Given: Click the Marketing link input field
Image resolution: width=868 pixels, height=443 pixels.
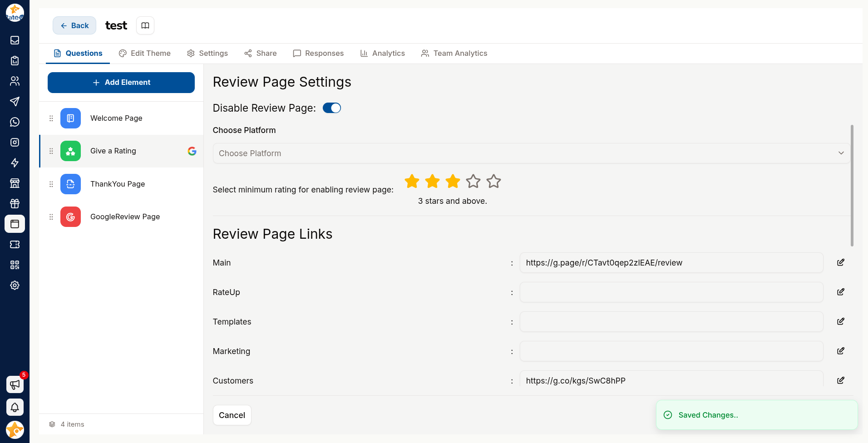Looking at the screenshot, I should [x=671, y=351].
